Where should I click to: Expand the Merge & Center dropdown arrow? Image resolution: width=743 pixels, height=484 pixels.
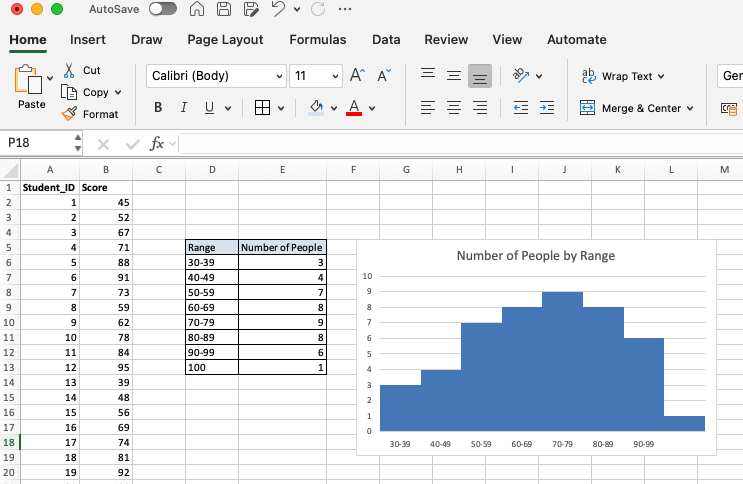pyautogui.click(x=690, y=108)
